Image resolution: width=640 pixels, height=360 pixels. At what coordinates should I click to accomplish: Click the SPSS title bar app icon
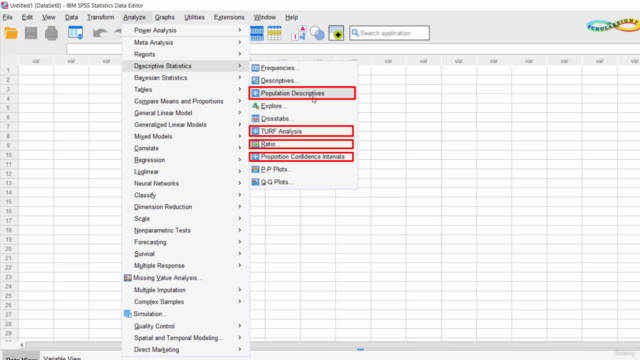(4, 5)
